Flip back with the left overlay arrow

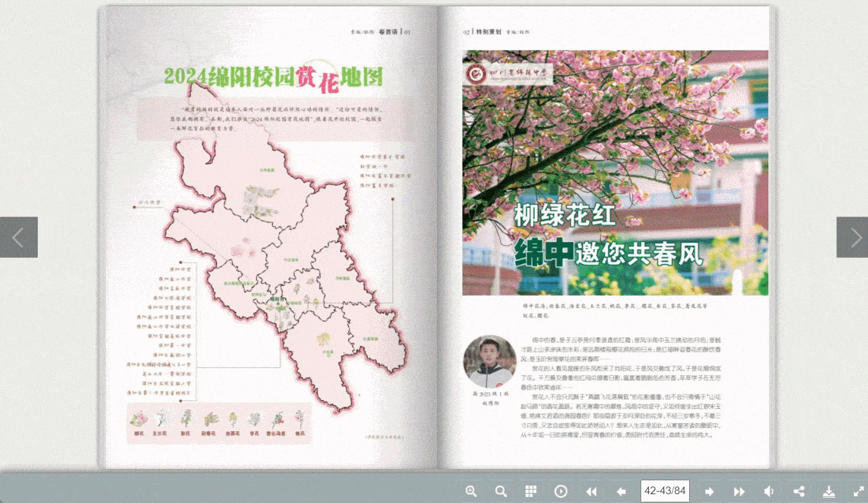coord(18,237)
